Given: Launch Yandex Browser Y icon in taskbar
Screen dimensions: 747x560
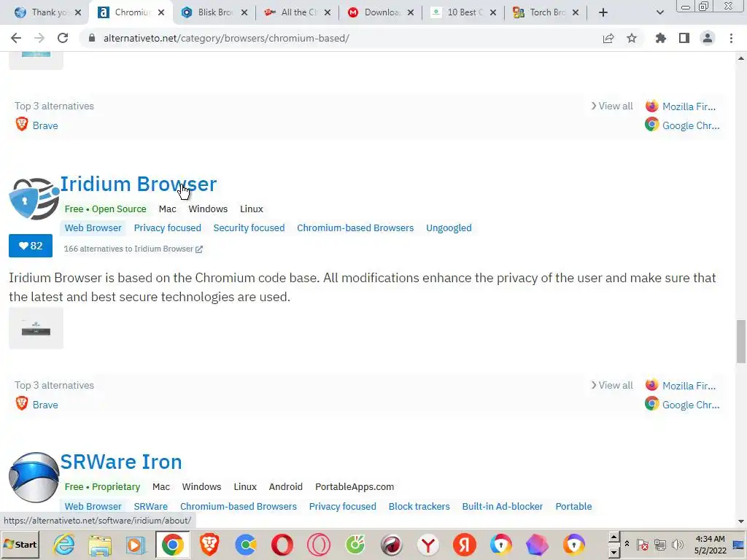Looking at the screenshot, I should (427, 544).
